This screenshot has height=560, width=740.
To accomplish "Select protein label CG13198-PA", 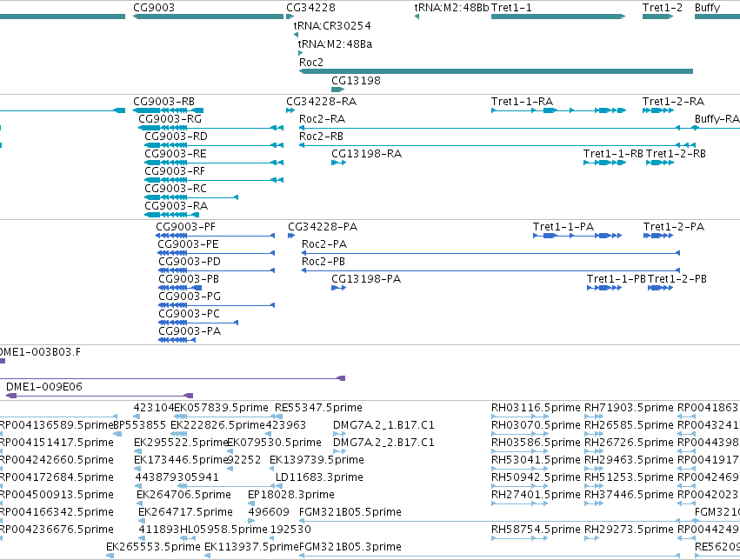I will tap(366, 279).
